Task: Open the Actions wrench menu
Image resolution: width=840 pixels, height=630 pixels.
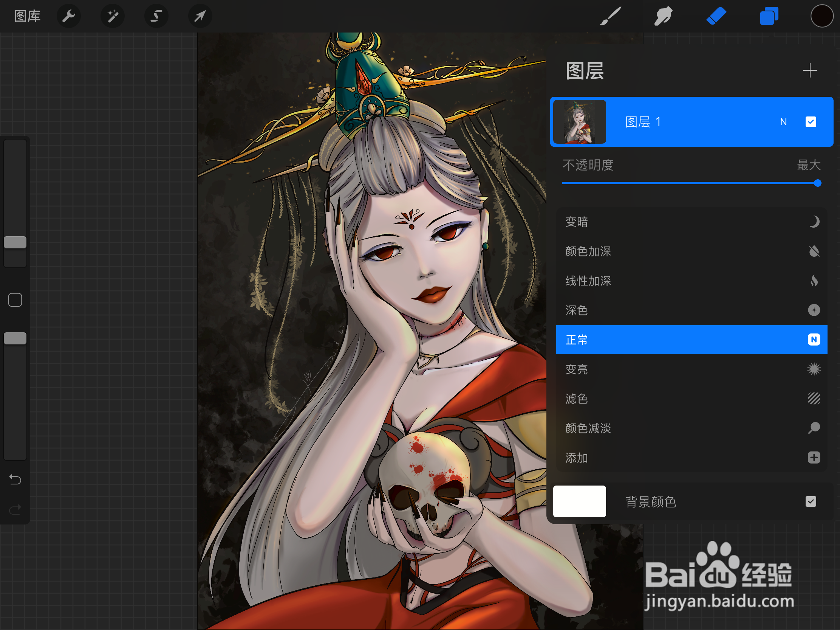Action: [69, 16]
